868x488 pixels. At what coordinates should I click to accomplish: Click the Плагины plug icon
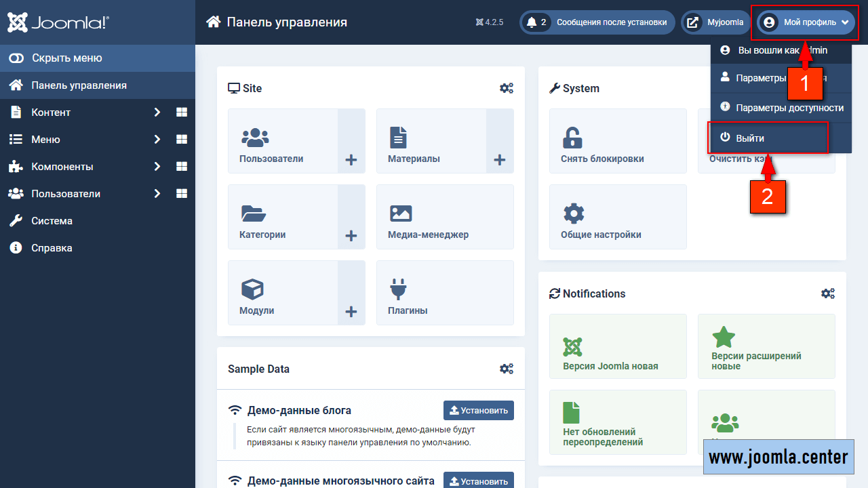(398, 289)
